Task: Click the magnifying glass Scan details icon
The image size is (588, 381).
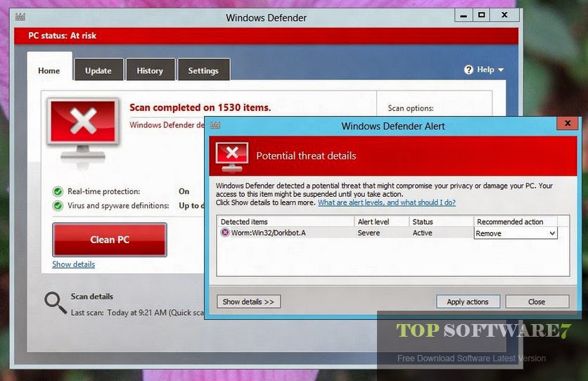Action: pyautogui.click(x=55, y=303)
